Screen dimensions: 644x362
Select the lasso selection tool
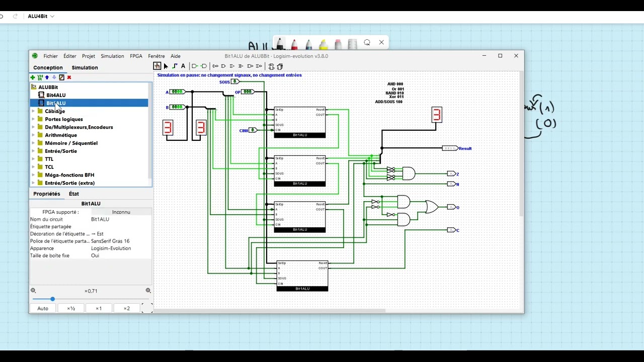(x=367, y=43)
